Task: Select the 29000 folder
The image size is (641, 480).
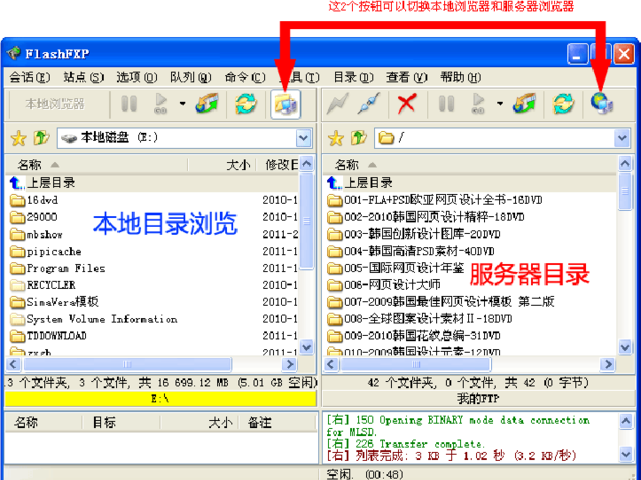Action: (x=34, y=217)
